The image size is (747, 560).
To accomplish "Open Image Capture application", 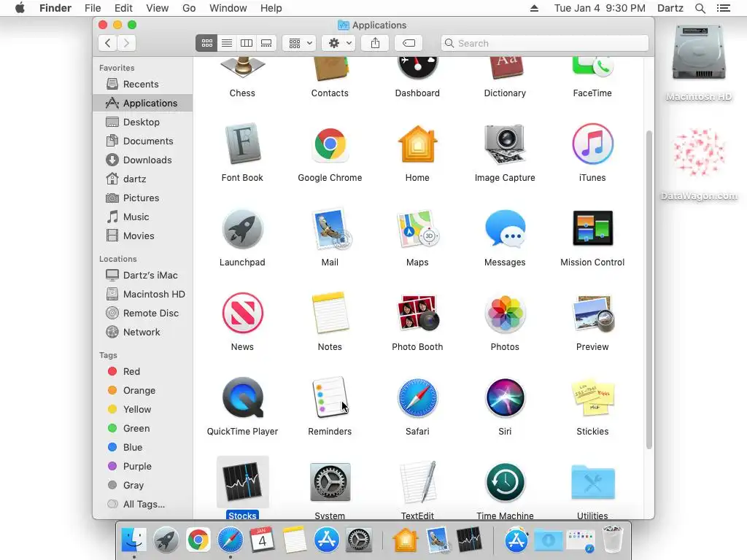I will pyautogui.click(x=505, y=144).
